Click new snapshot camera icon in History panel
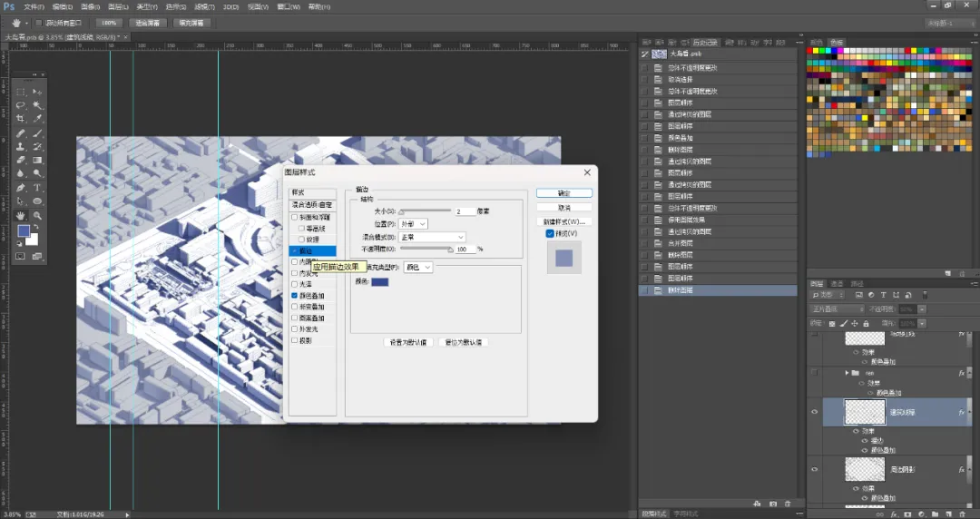The image size is (980, 519). [773, 504]
